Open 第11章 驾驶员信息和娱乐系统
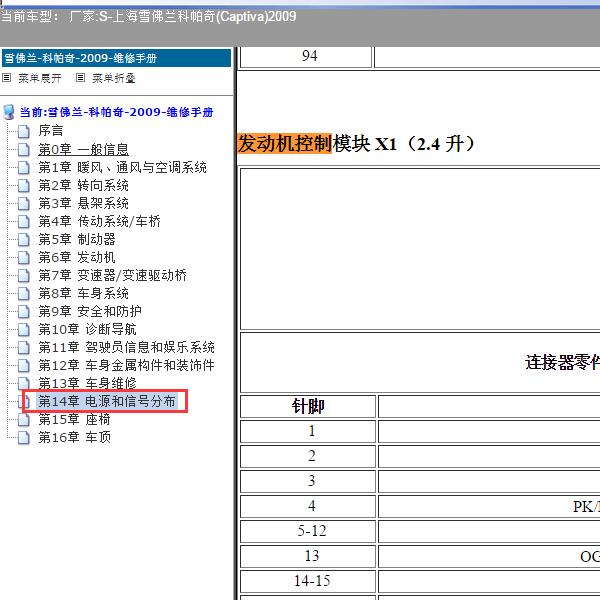Viewport: 600px width, 600px height. tap(126, 347)
